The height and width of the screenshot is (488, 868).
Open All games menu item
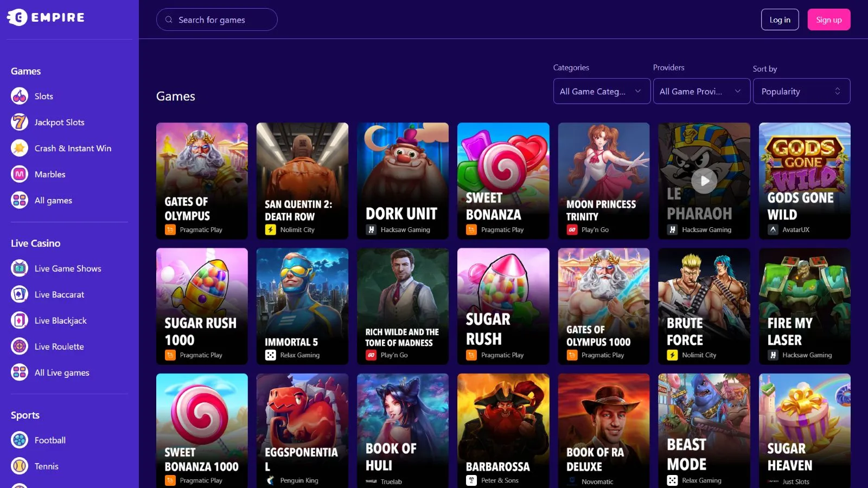point(53,200)
